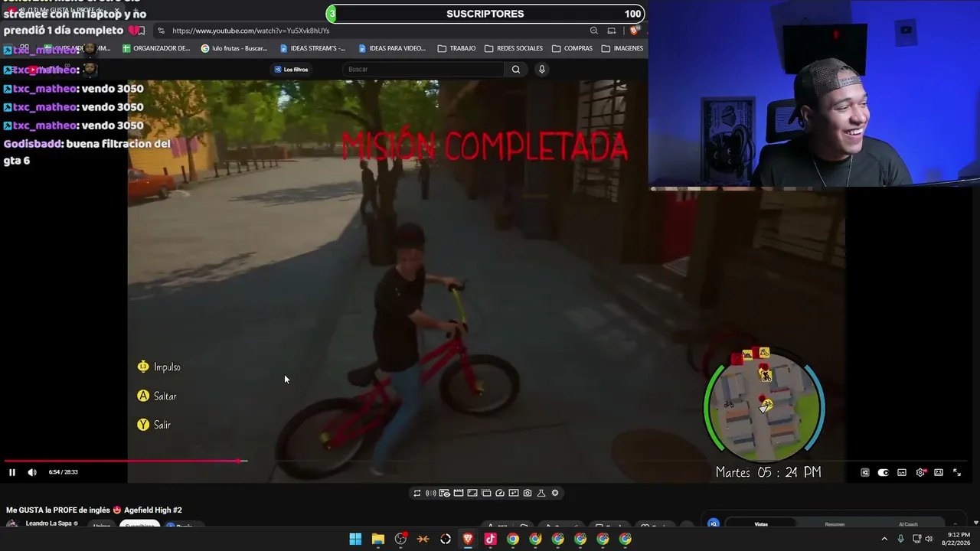Click the Los filtros button
Screen dimensions: 980x551
291,70
